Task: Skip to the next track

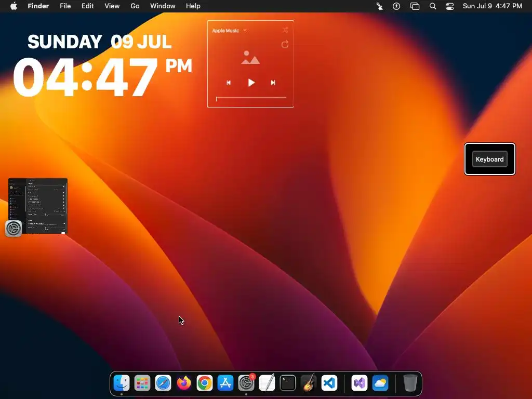Action: pos(273,83)
